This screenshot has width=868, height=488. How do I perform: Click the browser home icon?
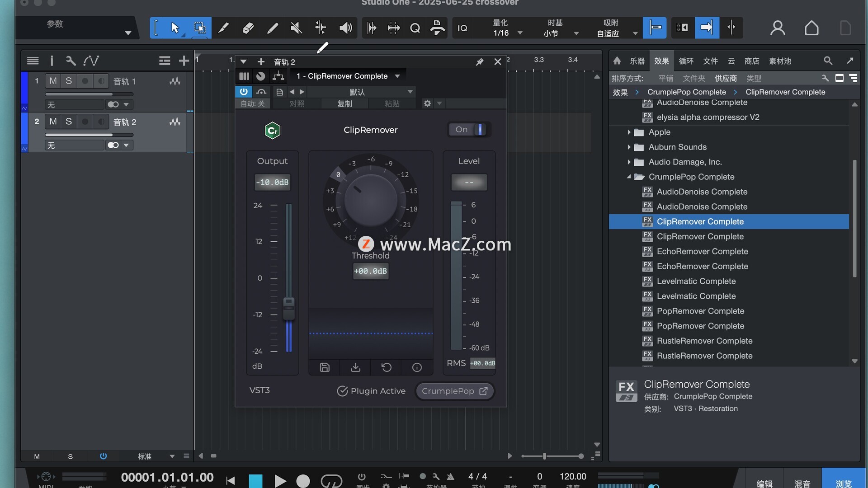point(617,61)
